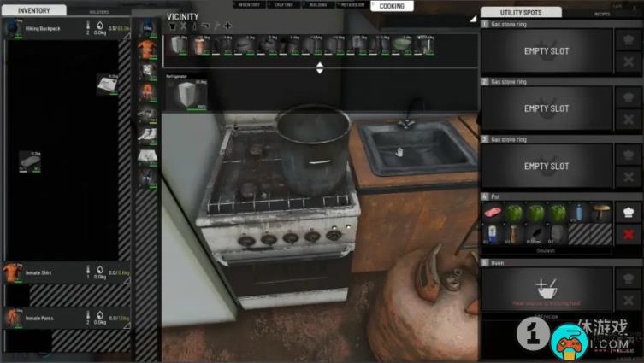Select gray flat item in backpack grid
The image size is (644, 363).
[30, 161]
